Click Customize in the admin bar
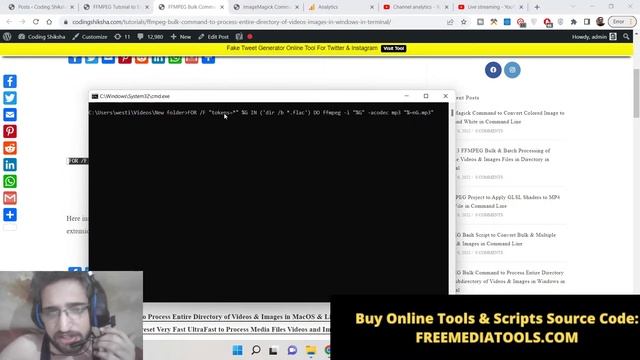Screen dimensions: 640x360 point(90,37)
